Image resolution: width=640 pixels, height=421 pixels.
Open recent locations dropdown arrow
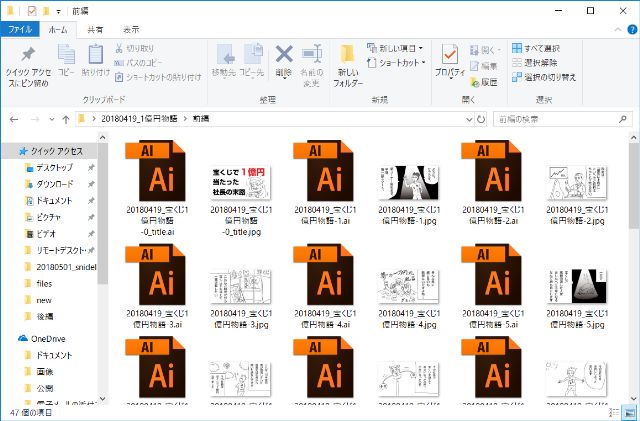51,119
